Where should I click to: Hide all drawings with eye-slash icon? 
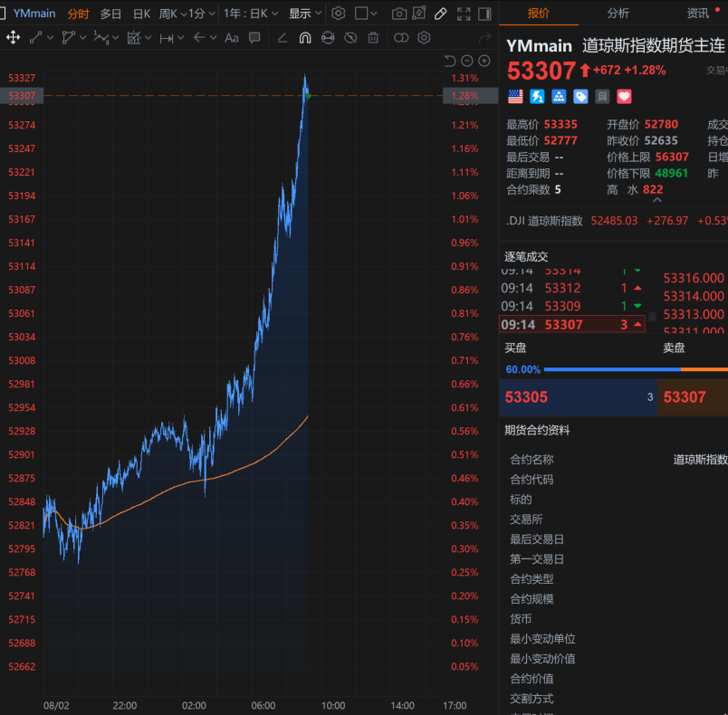pos(350,38)
